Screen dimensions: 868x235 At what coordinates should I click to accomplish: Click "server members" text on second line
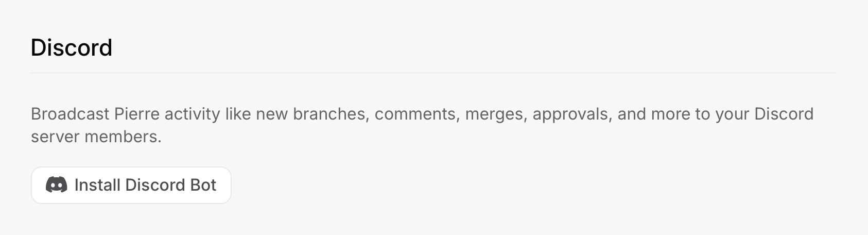(x=96, y=137)
